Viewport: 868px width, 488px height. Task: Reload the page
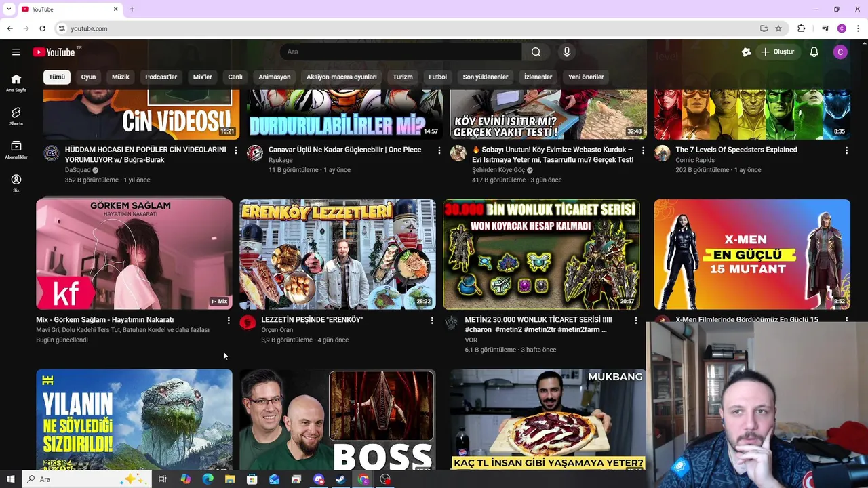pyautogui.click(x=42, y=28)
